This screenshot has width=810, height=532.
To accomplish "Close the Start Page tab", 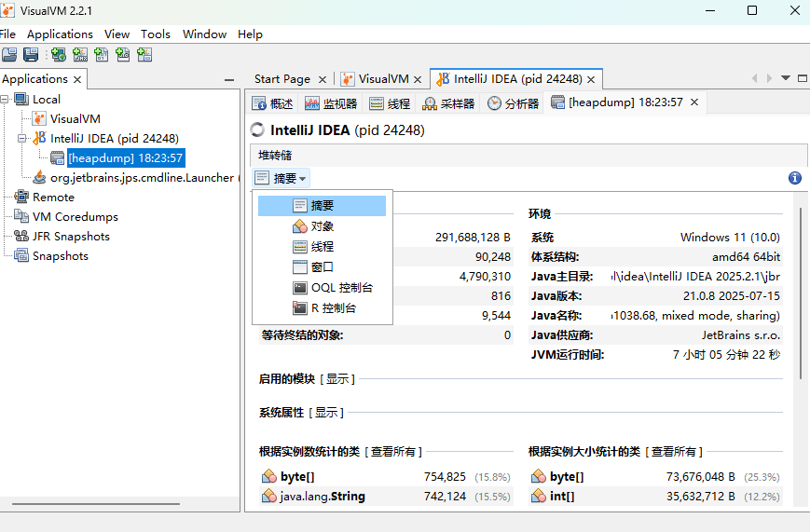I will point(323,79).
